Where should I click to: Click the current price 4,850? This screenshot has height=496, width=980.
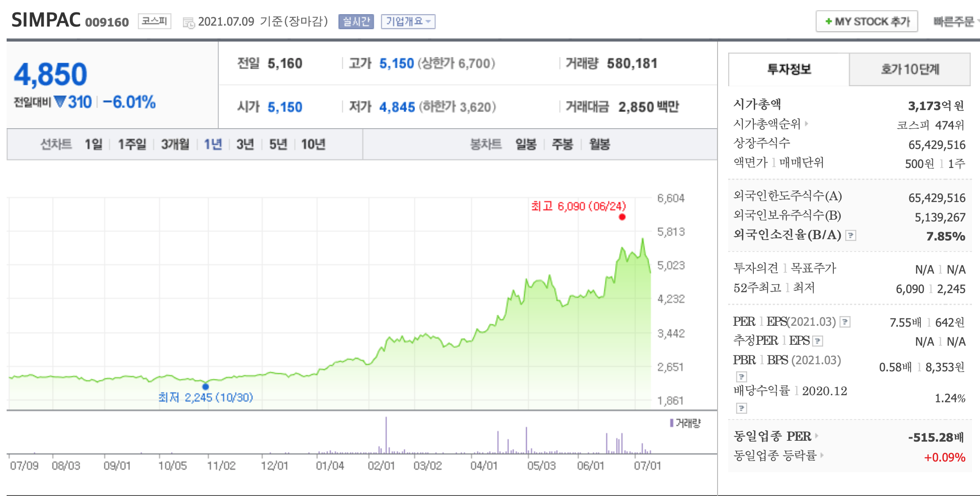click(x=51, y=74)
